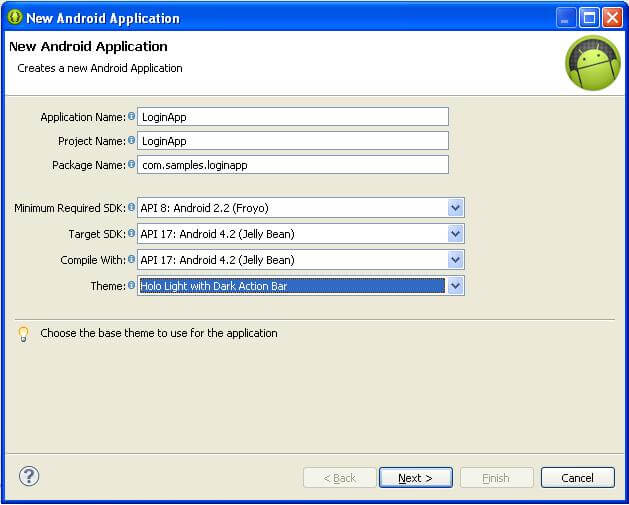This screenshot has height=505, width=629.
Task: Click the API 8 Android 2.2 Froyo combo box
Action: pyautogui.click(x=301, y=208)
